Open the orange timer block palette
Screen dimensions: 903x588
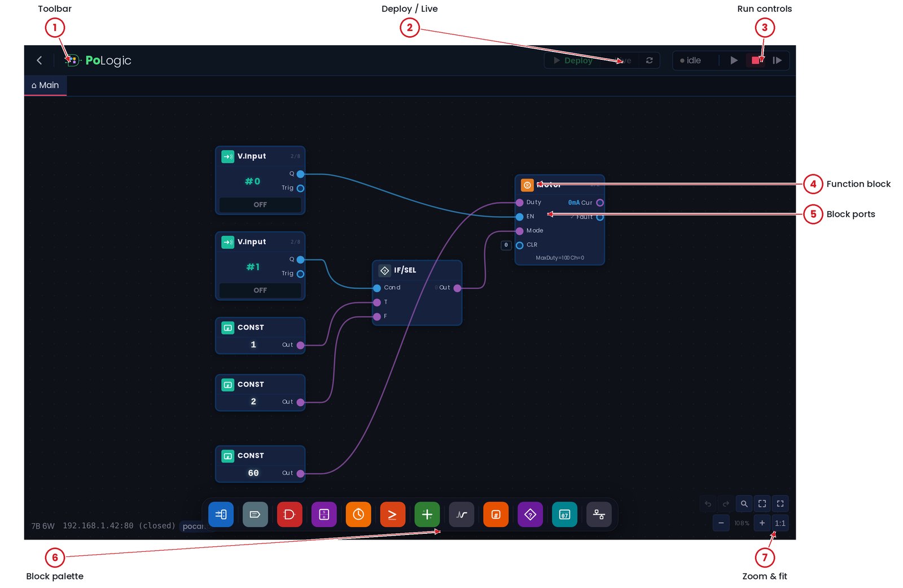(x=358, y=514)
